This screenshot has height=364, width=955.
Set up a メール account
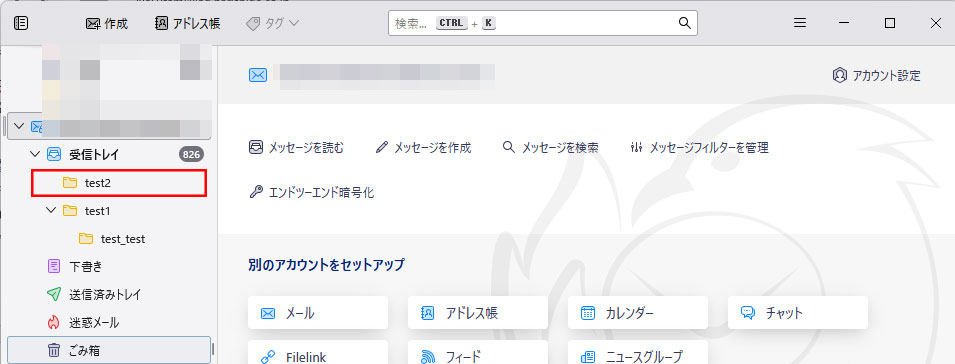tap(318, 313)
